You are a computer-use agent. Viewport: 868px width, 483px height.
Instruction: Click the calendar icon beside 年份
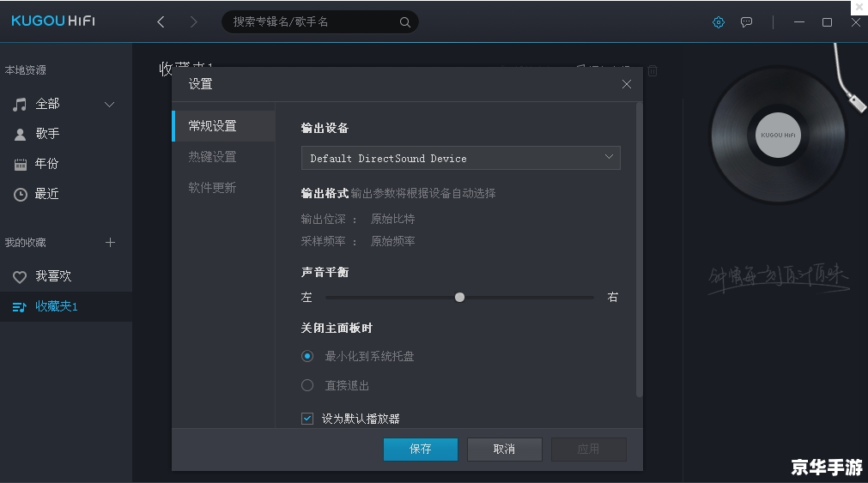[x=20, y=165]
